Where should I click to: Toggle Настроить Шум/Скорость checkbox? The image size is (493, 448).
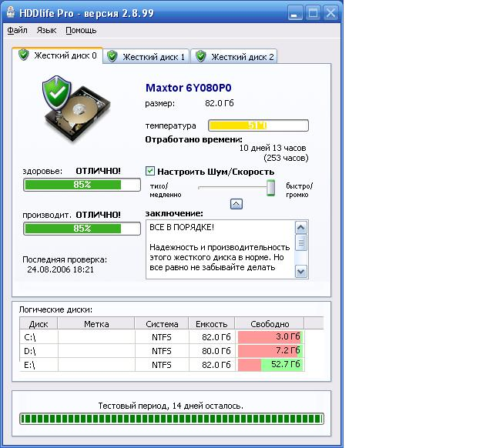coord(150,171)
